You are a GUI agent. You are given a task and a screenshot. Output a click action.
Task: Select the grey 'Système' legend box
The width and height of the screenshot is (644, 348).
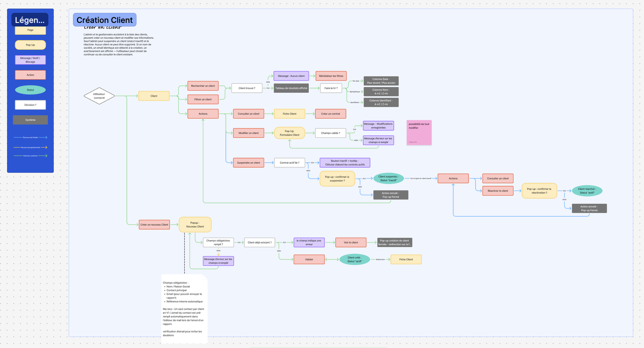pos(30,120)
